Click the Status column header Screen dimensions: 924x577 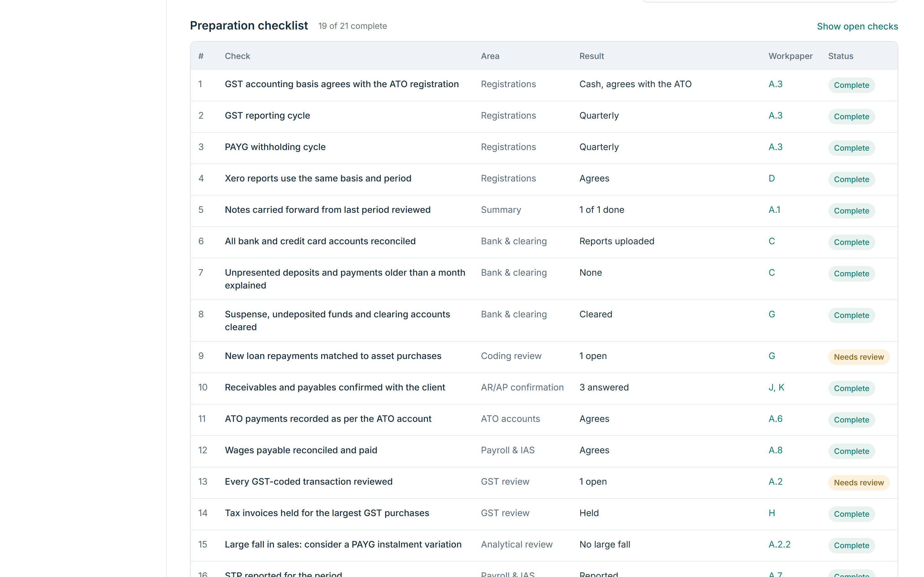click(x=840, y=56)
